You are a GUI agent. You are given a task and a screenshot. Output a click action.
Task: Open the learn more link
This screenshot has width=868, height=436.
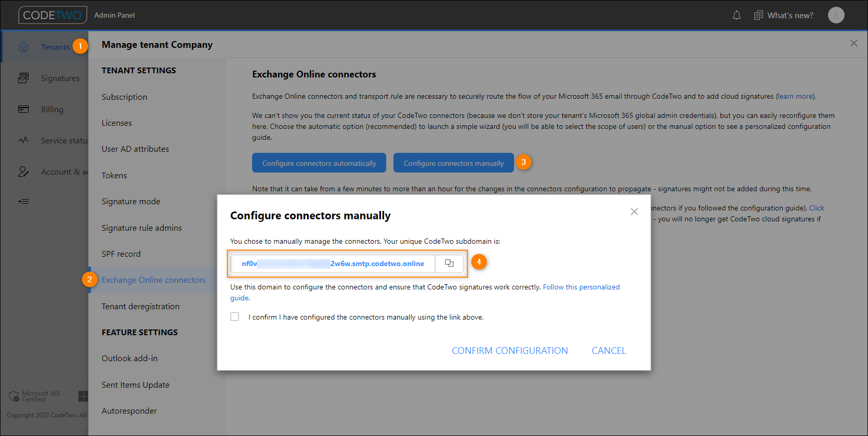795,96
